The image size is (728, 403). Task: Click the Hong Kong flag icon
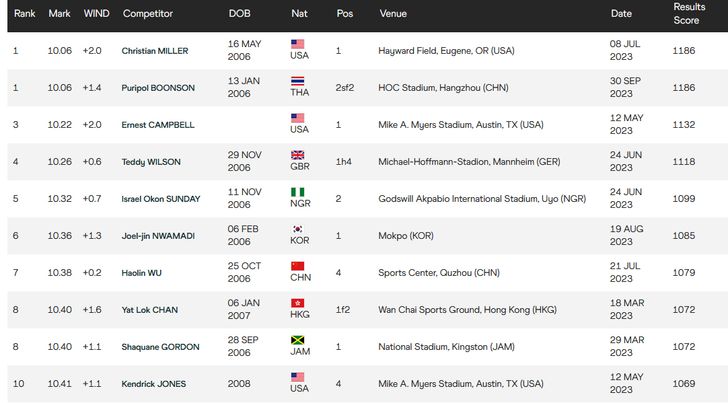point(297,303)
